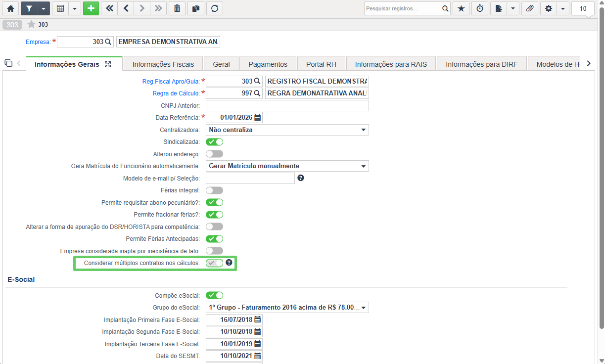Duplicate the current record
The height and width of the screenshot is (364, 605).
[196, 8]
